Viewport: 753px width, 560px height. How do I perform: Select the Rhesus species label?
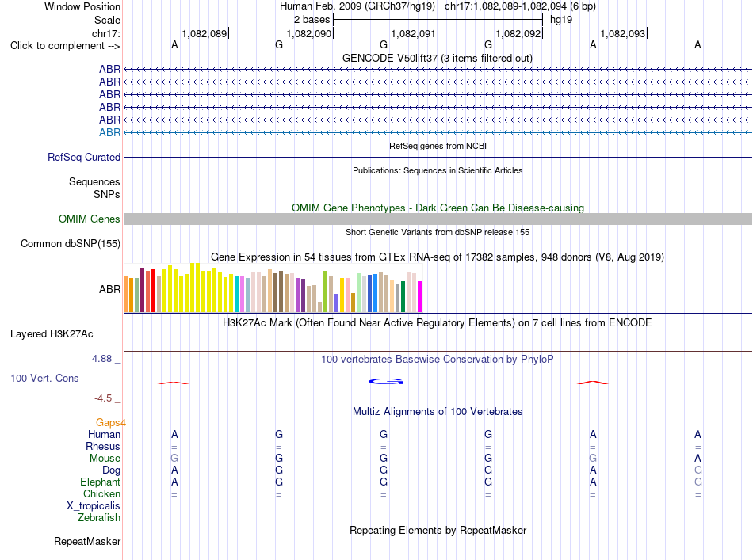coord(103,446)
